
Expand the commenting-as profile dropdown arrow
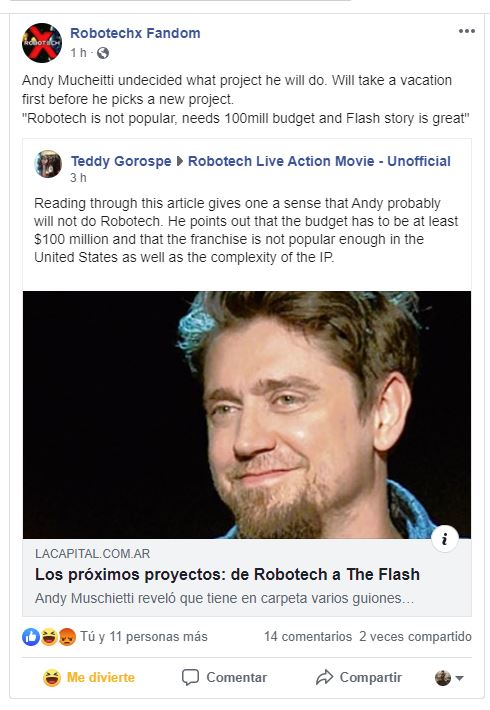(460, 678)
